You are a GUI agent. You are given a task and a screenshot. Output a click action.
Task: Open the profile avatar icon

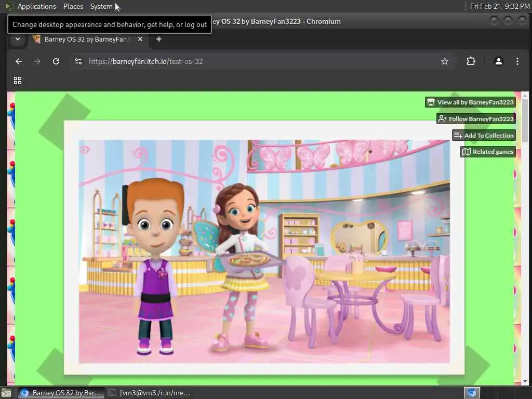tap(498, 61)
